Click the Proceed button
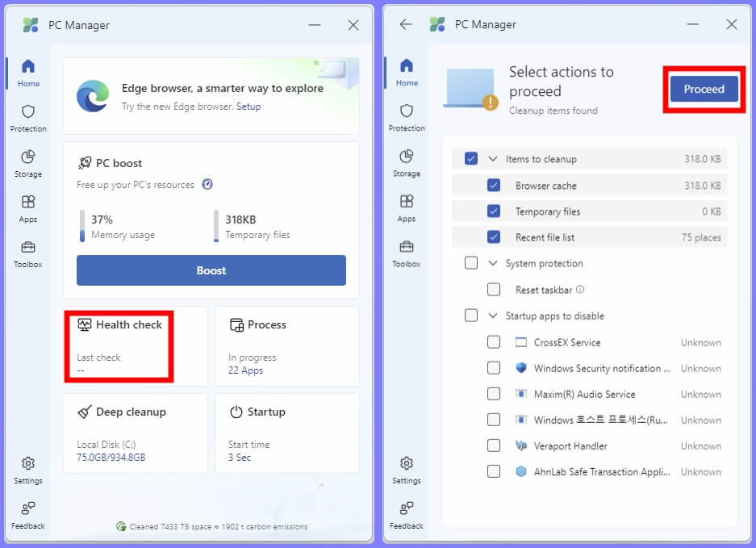 coord(704,89)
